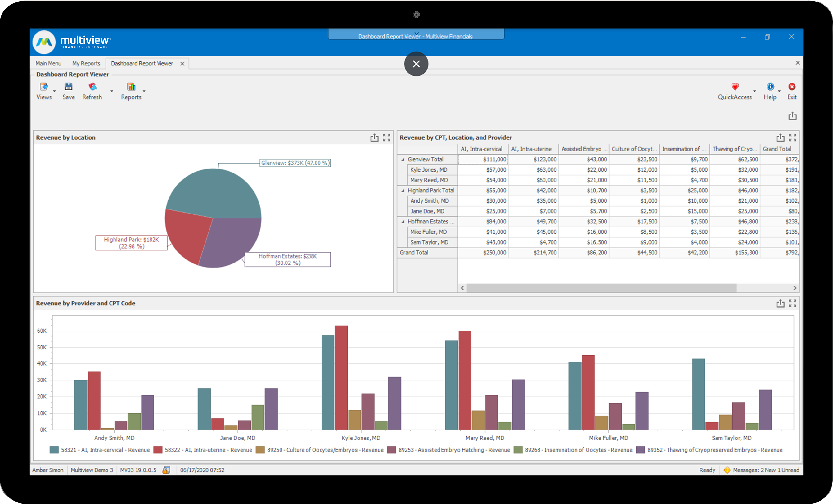The image size is (833, 504).
Task: Maximize the Revenue by CPT panel
Action: tap(793, 137)
